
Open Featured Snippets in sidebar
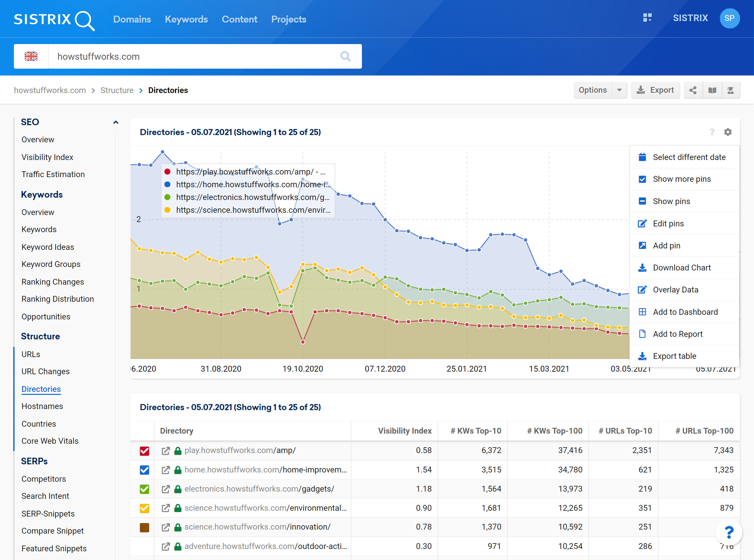[x=54, y=549]
